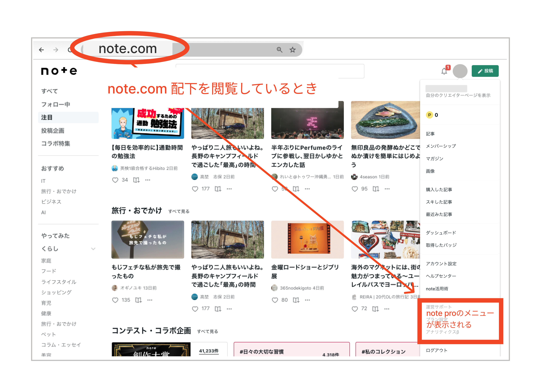
Task: Open the #日々の大切な習慣 contest card
Action: click(x=291, y=349)
